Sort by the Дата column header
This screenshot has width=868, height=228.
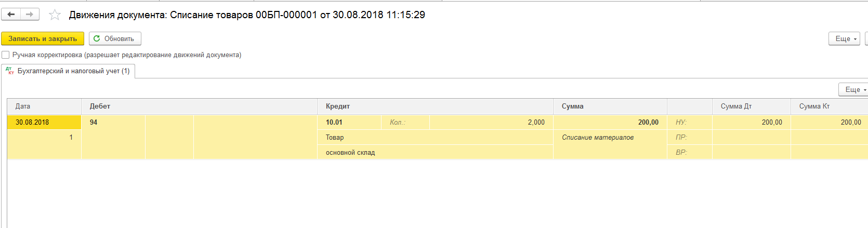pyautogui.click(x=23, y=106)
